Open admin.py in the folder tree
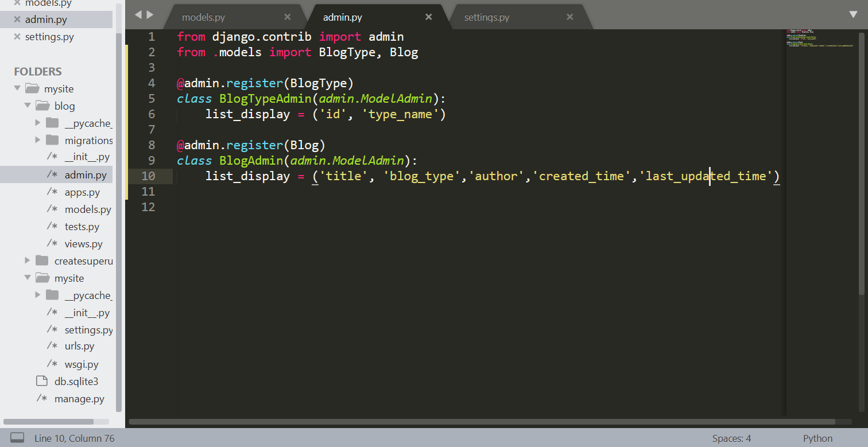The image size is (868, 447). pos(86,174)
